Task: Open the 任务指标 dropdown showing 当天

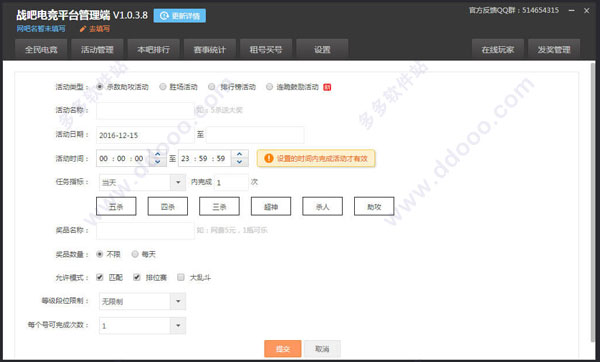Action: pyautogui.click(x=142, y=183)
